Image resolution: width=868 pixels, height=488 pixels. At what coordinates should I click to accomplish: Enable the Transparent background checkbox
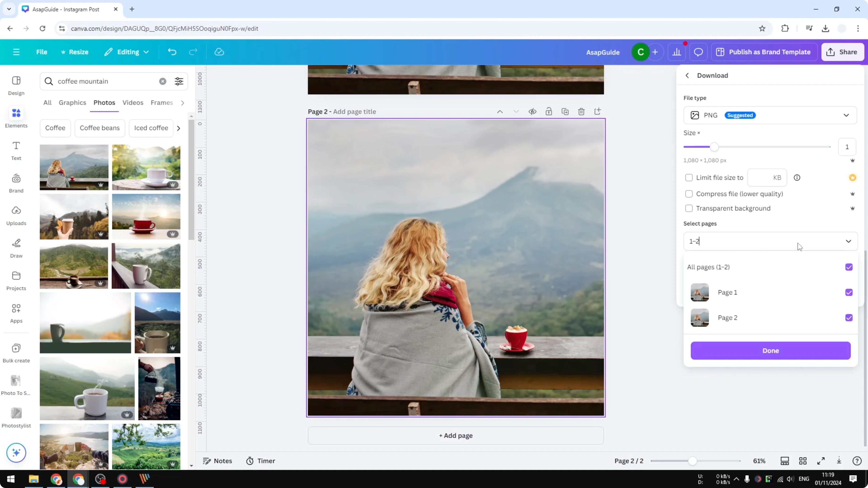pos(689,208)
